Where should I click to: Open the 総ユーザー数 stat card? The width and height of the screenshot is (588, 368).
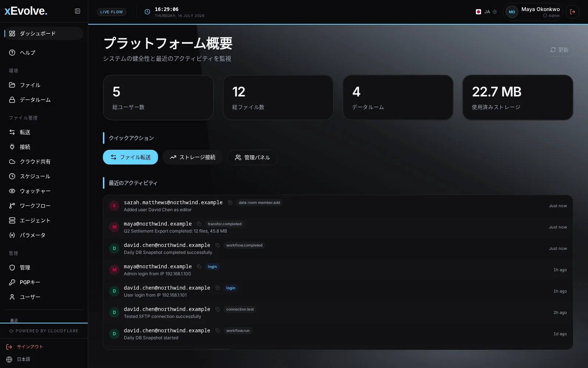[x=158, y=98]
